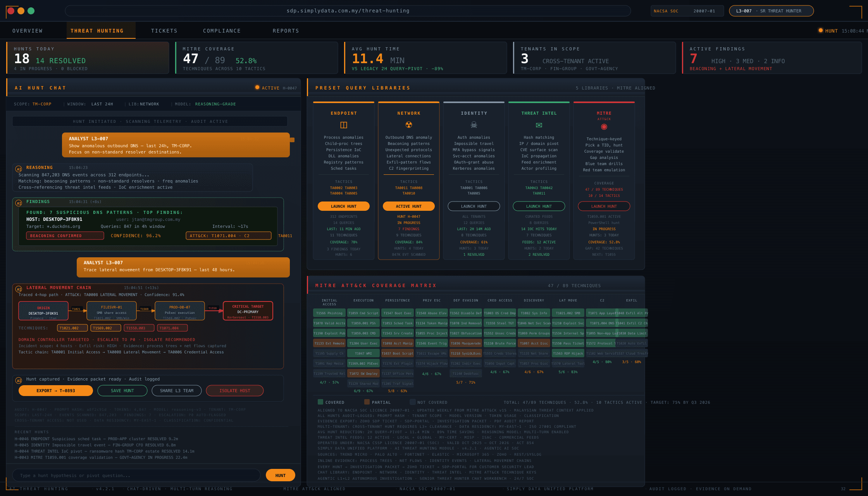Click the NOT COVERED legend swatch

pyautogui.click(x=413, y=402)
